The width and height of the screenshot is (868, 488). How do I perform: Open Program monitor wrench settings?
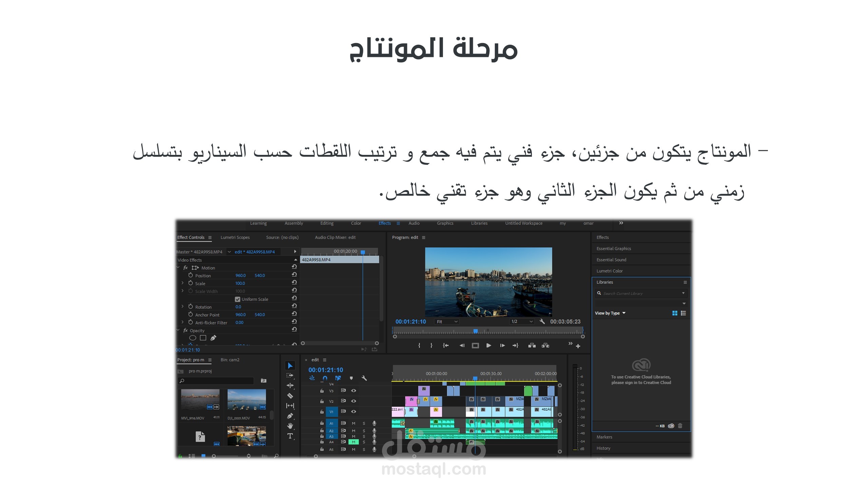[x=542, y=321]
